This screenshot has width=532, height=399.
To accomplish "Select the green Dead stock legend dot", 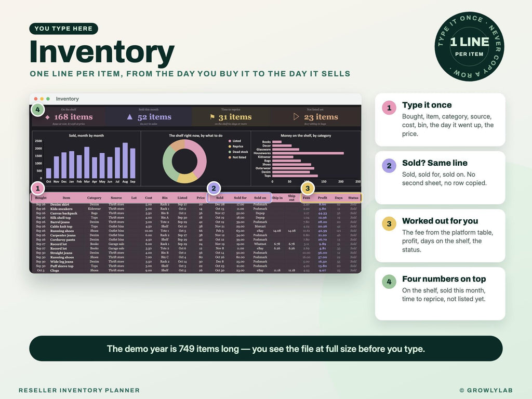I will tap(230, 152).
